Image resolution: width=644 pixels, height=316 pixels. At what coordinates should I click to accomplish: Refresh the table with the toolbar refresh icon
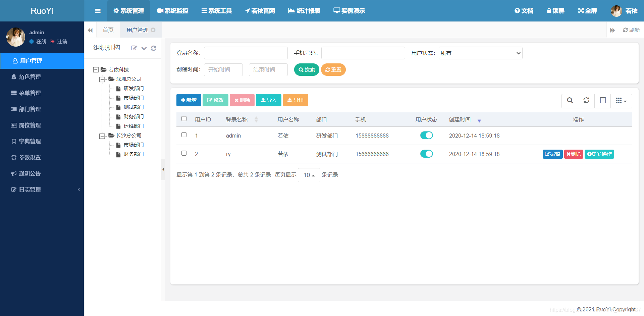pos(586,101)
